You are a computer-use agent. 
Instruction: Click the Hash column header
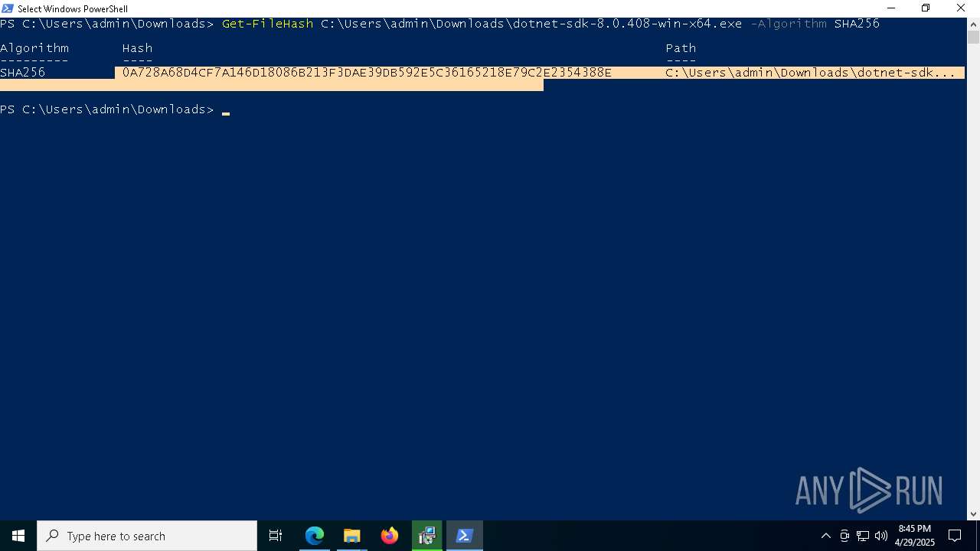click(x=138, y=48)
